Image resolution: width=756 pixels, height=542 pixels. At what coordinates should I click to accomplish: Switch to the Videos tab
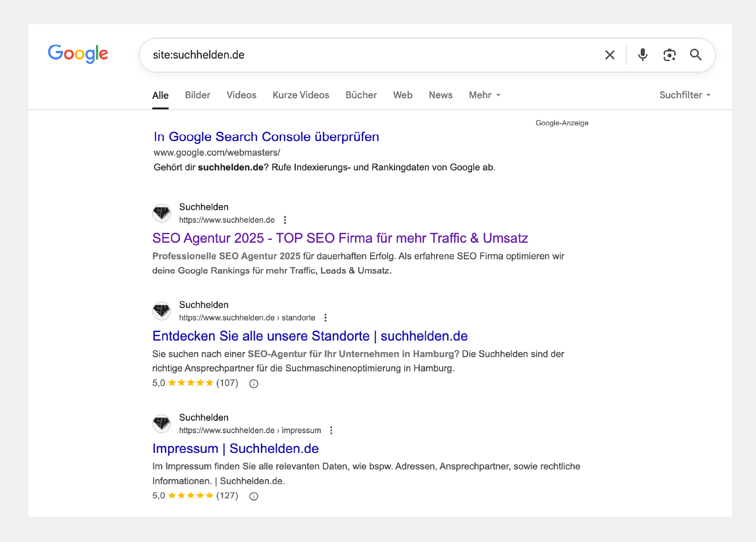pos(241,95)
